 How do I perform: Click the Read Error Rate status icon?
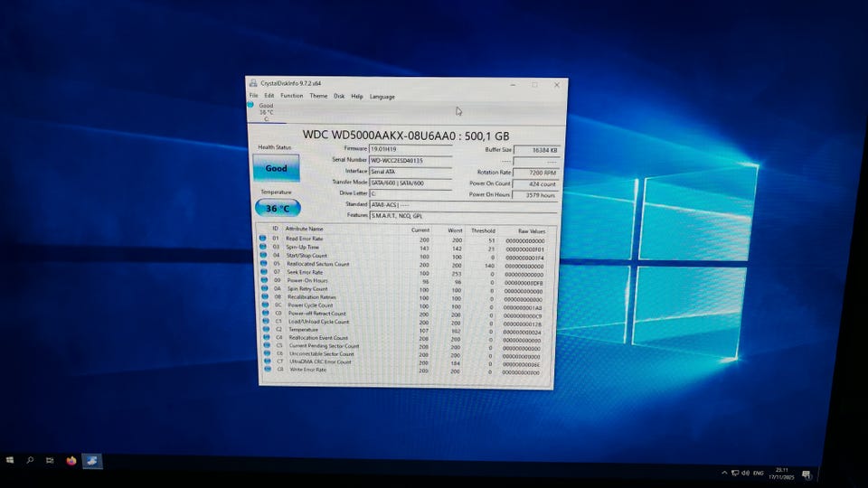pyautogui.click(x=262, y=238)
